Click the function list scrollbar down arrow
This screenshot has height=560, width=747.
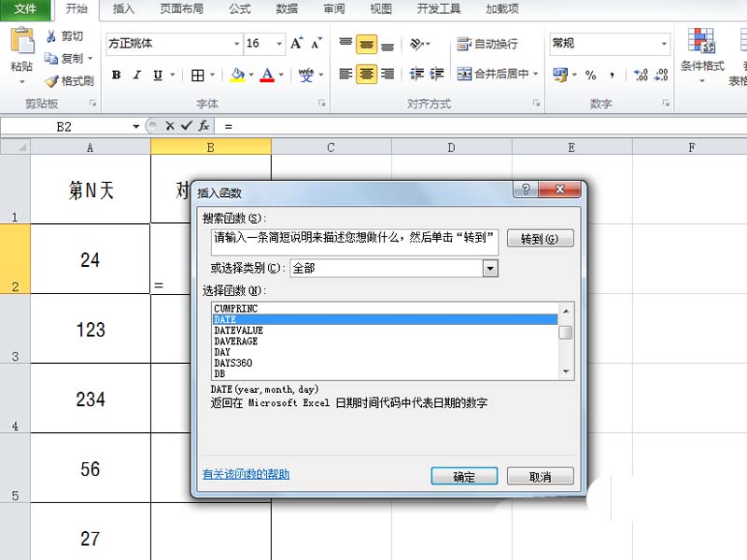click(x=566, y=371)
